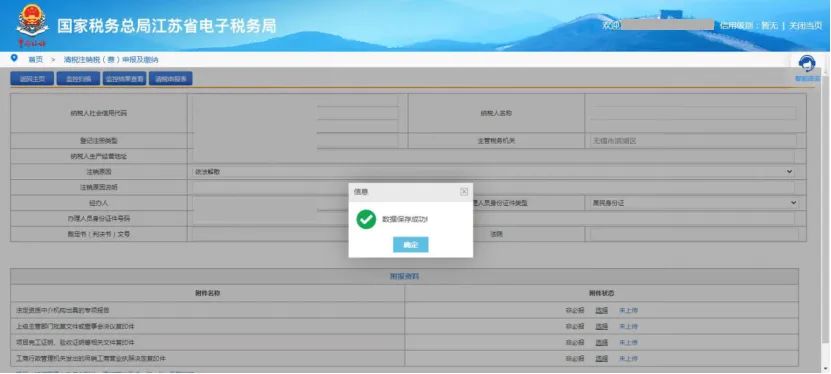Click the 附报资料 section header
Viewport: 831px width, 374px height.
tap(404, 277)
